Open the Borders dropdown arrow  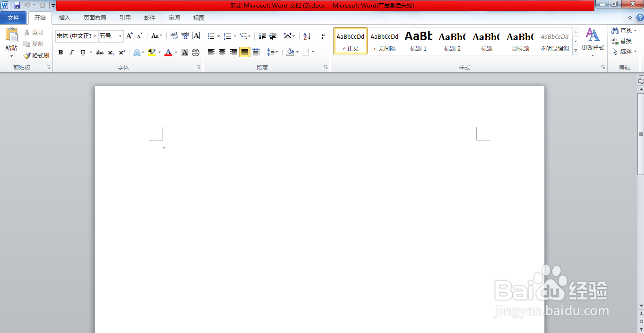click(x=313, y=52)
